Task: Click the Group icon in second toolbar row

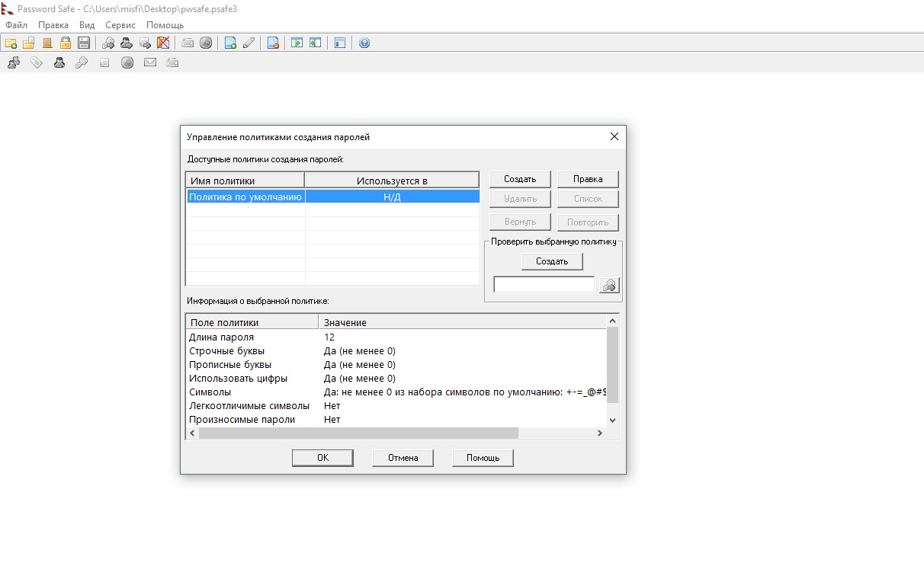Action: point(14,62)
